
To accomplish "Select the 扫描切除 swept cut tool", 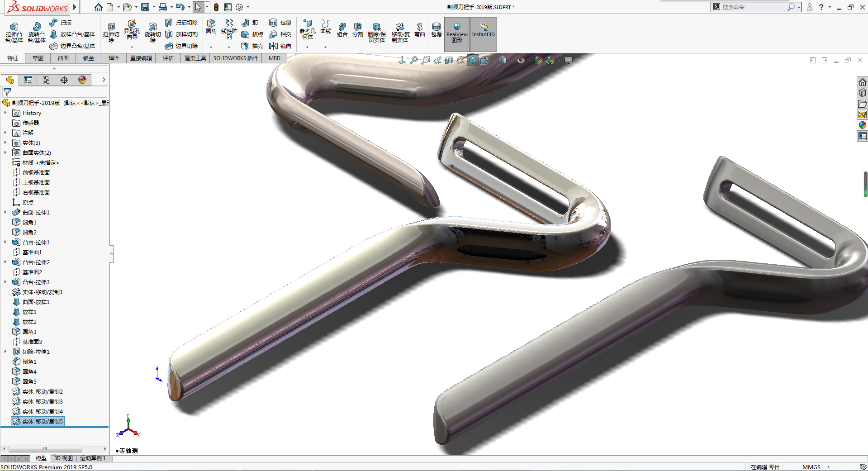I will pyautogui.click(x=181, y=22).
